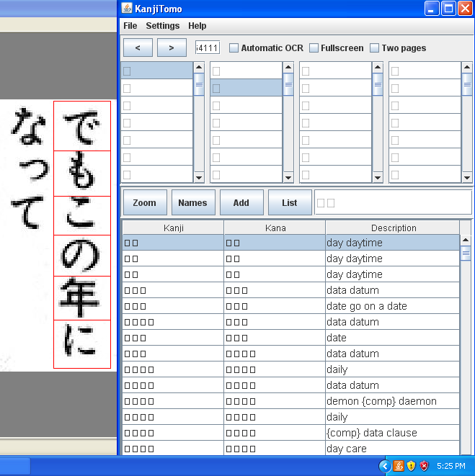This screenshot has width=475, height=476.
Task: Click the search text field beside List
Action: tap(393, 202)
